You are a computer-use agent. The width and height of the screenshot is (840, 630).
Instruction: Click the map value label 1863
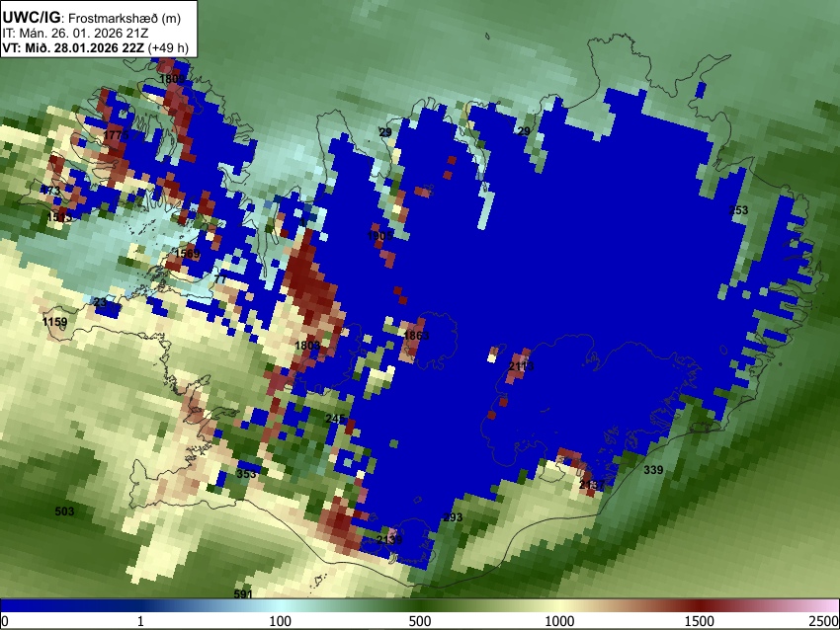coord(416,336)
